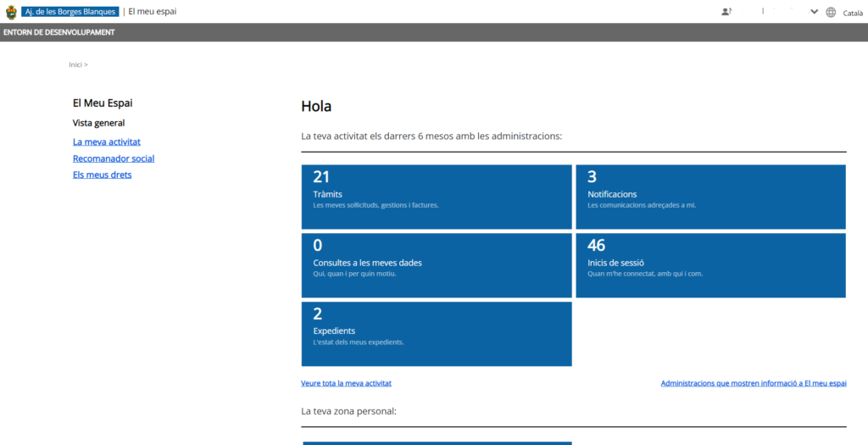Image resolution: width=868 pixels, height=445 pixels.
Task: Go to Inici in the breadcrumb
Action: click(x=75, y=64)
